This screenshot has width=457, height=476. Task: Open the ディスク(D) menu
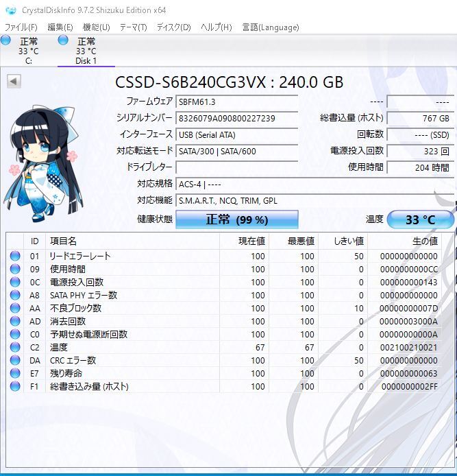pos(174,27)
